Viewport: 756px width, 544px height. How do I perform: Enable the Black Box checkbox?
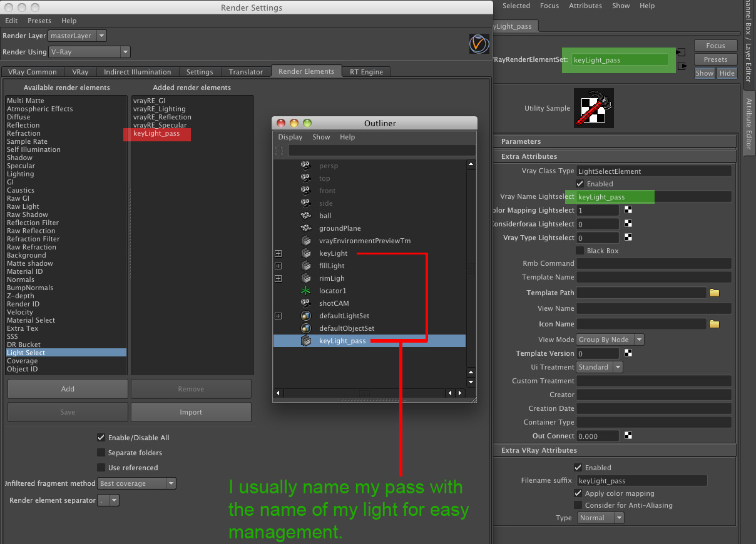(x=580, y=251)
